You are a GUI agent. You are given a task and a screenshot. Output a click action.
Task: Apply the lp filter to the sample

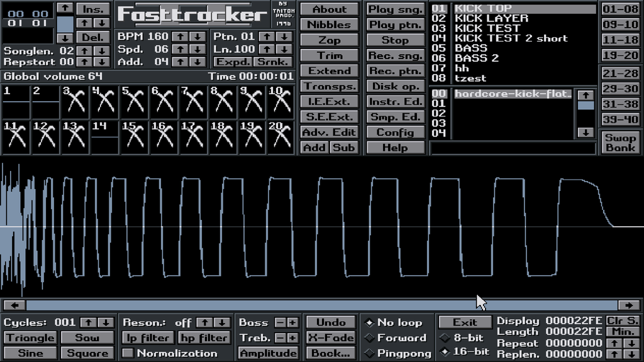pyautogui.click(x=147, y=338)
